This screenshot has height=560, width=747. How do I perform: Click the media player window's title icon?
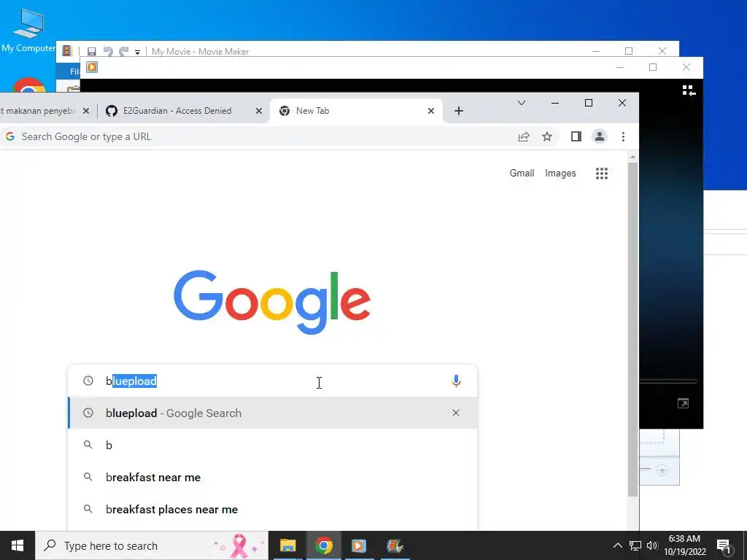tap(92, 67)
